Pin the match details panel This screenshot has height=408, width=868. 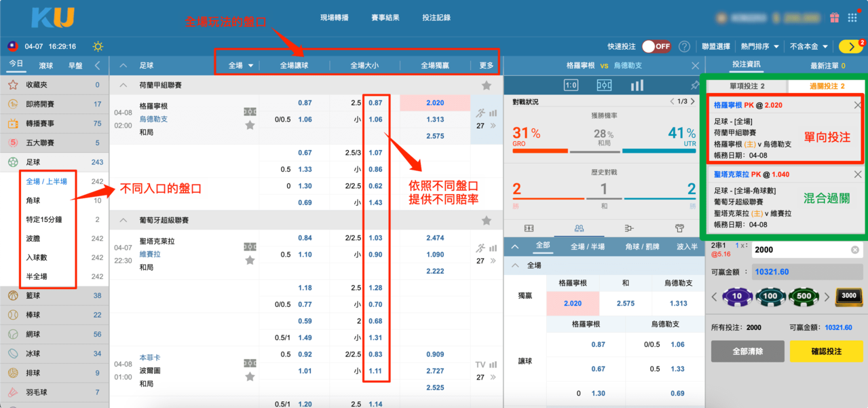click(x=694, y=86)
